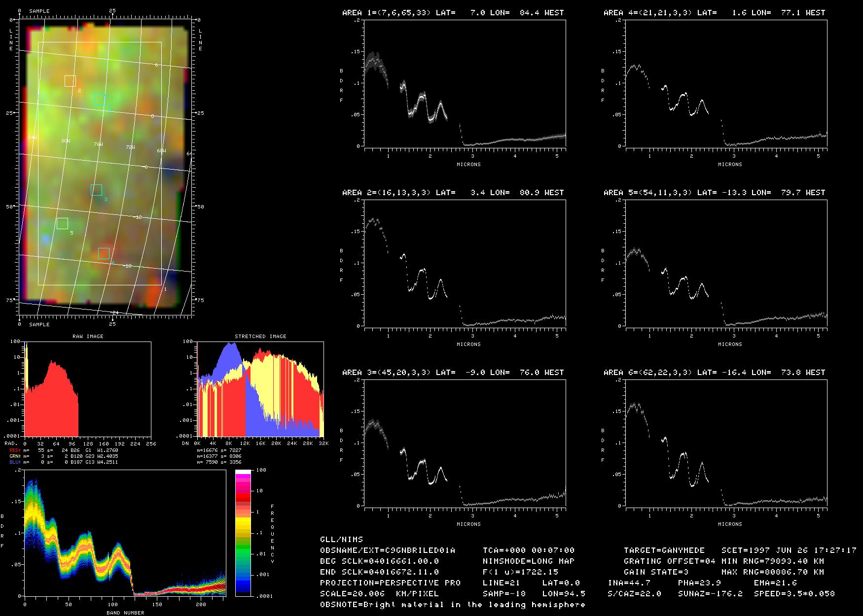
Task: Click the AREA 6 spectrum plot
Action: [x=726, y=444]
